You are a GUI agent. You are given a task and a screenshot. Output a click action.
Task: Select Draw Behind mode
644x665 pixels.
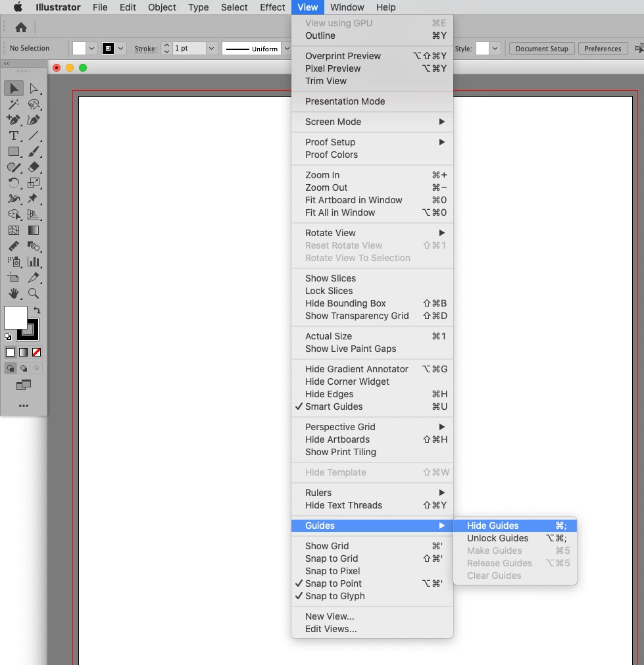(x=24, y=368)
